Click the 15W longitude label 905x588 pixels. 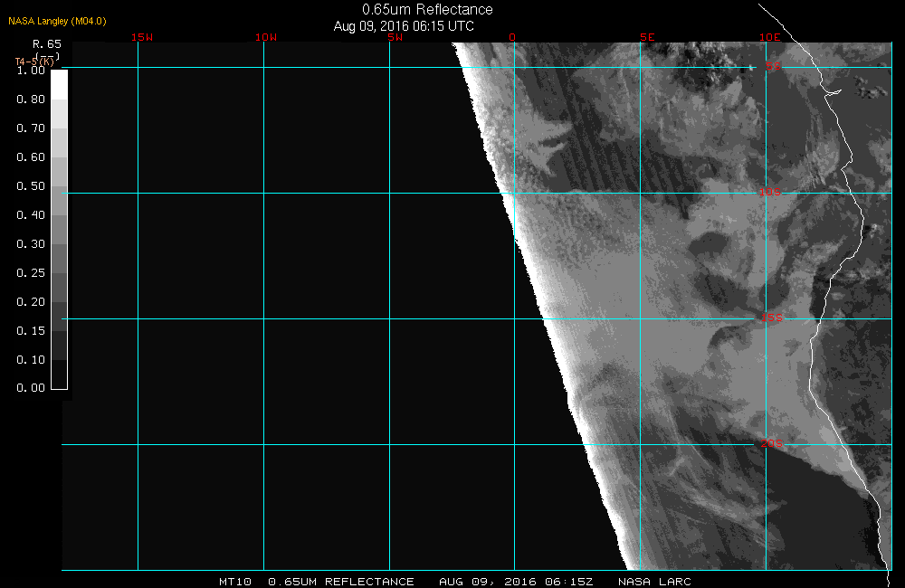click(142, 37)
